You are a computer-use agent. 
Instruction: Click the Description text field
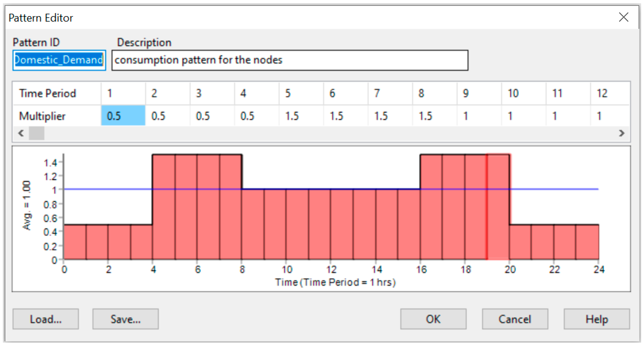(289, 60)
